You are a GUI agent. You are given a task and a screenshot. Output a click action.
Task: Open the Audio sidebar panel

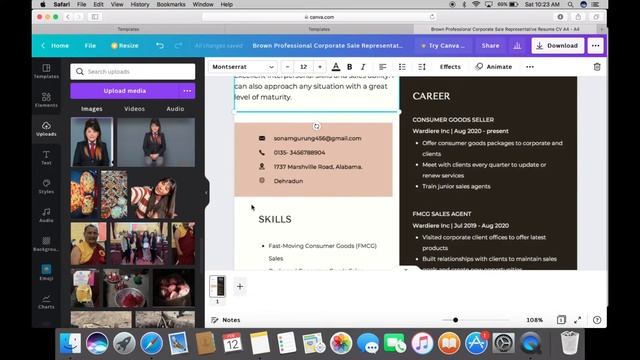[x=46, y=215]
